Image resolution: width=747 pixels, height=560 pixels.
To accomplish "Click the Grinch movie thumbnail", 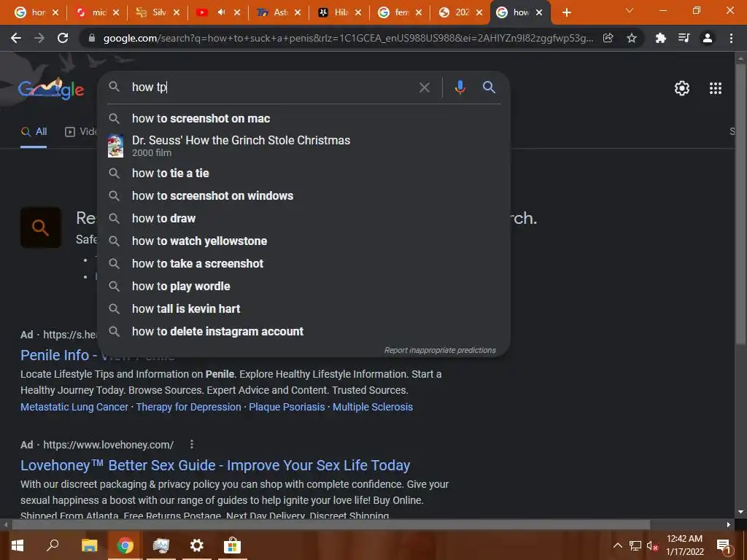I will click(115, 146).
